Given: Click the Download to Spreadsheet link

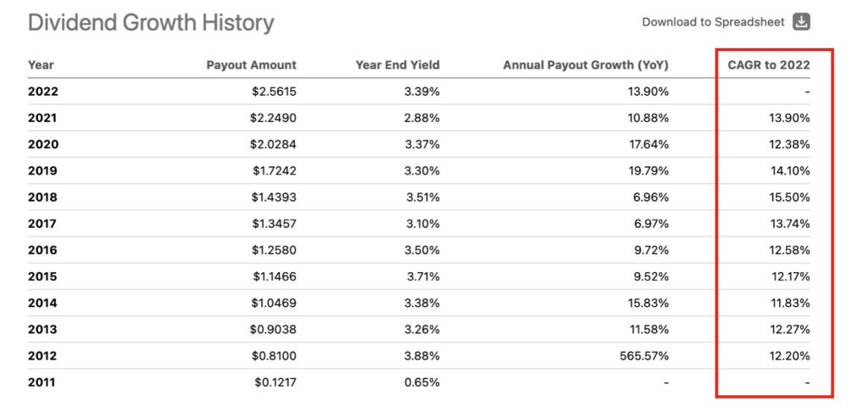Looking at the screenshot, I should 715,22.
